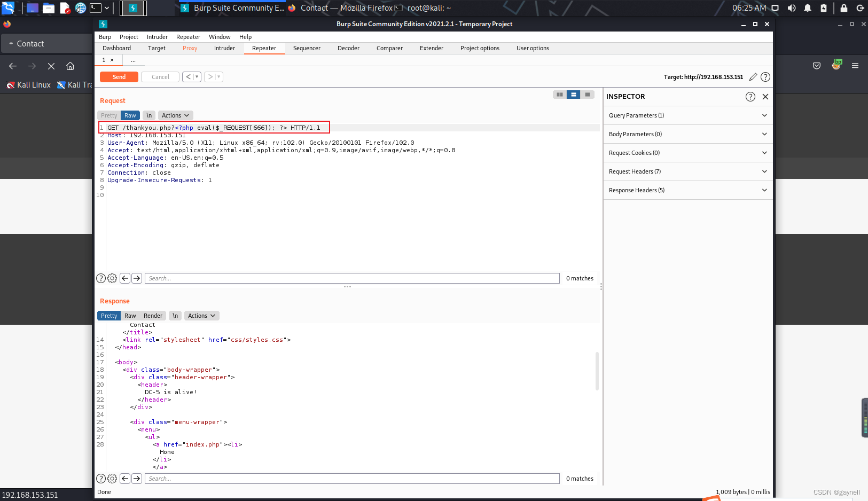Click Firefox home icon
The height and width of the screenshot is (501, 868).
pyautogui.click(x=70, y=66)
